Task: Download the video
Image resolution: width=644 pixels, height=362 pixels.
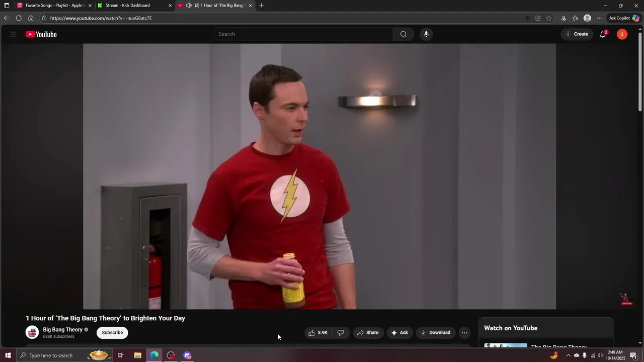Action: (436, 333)
